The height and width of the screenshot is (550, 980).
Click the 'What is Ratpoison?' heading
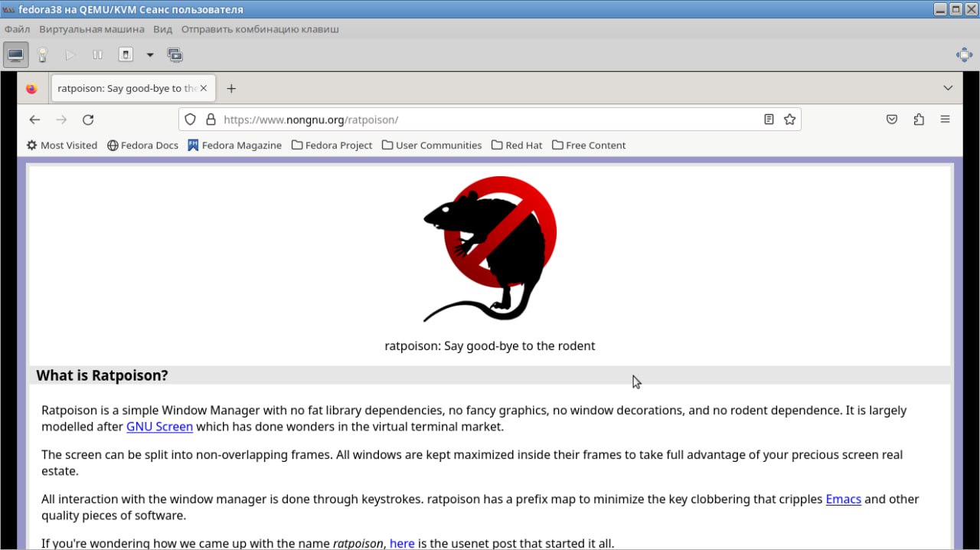102,375
